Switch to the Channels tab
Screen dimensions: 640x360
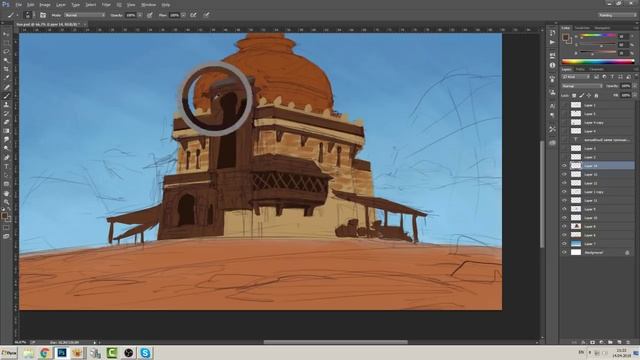596,69
